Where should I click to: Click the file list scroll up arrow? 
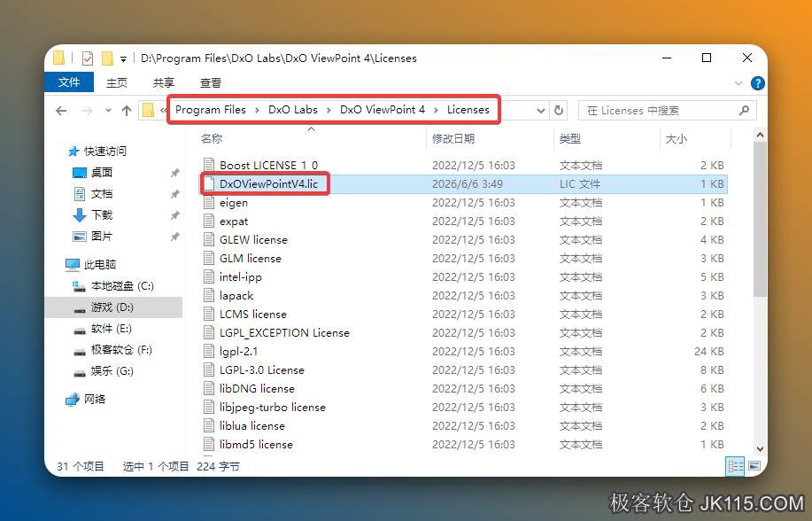pos(760,136)
